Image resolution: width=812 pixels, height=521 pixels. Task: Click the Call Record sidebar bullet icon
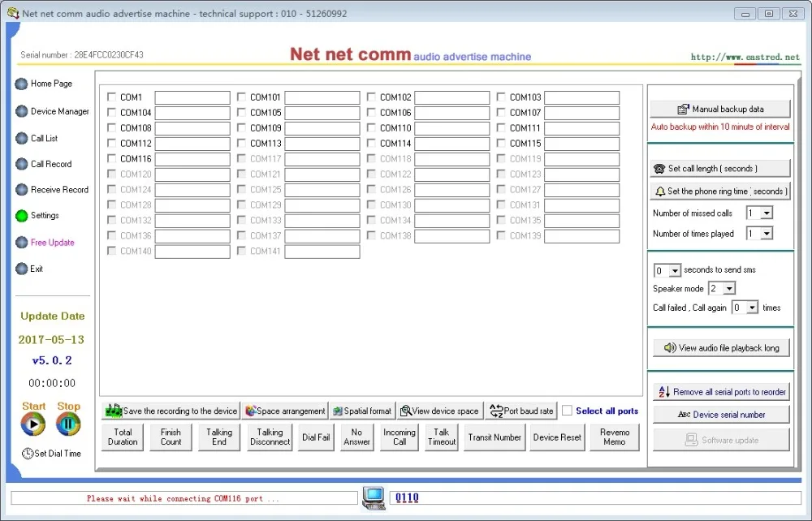(21, 164)
